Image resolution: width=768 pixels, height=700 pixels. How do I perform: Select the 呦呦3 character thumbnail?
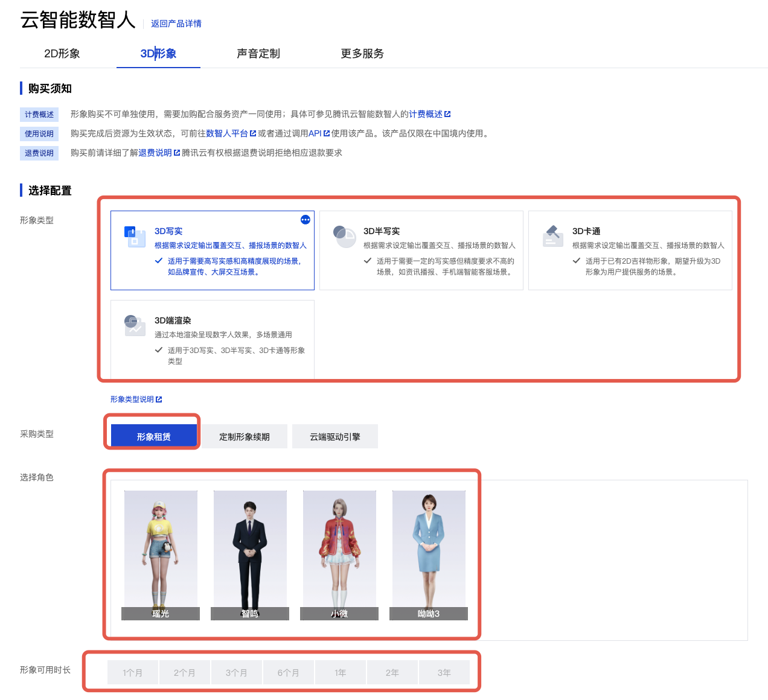(429, 555)
